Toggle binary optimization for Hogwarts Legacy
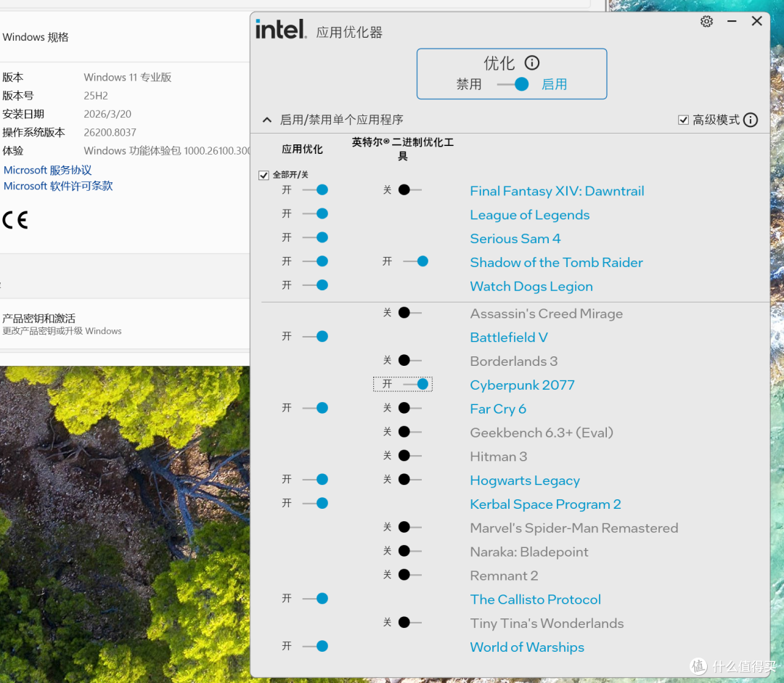784x683 pixels. click(x=410, y=480)
